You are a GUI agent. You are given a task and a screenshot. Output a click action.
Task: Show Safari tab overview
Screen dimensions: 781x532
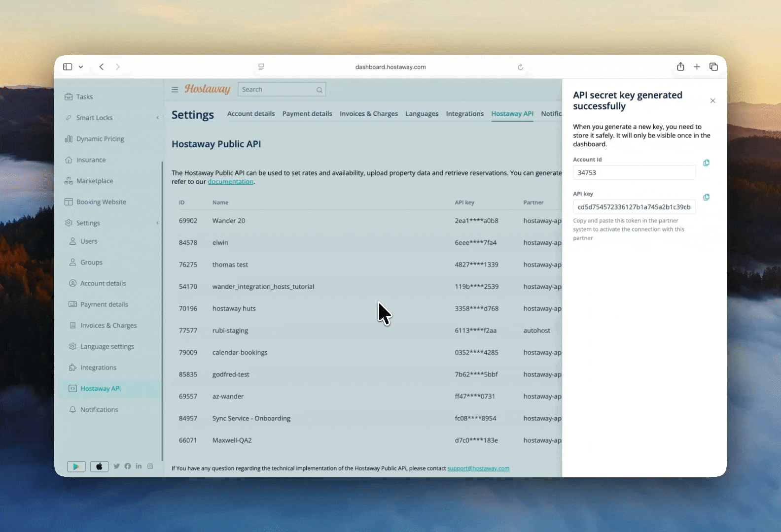[713, 67]
